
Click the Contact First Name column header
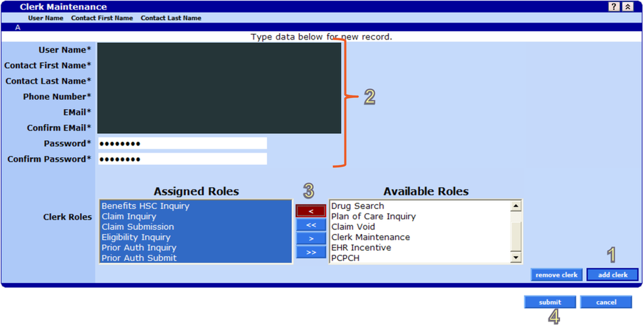[x=102, y=18]
